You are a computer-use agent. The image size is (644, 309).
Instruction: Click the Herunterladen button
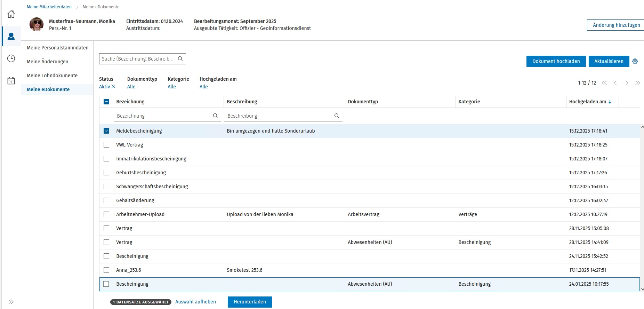[250, 302]
